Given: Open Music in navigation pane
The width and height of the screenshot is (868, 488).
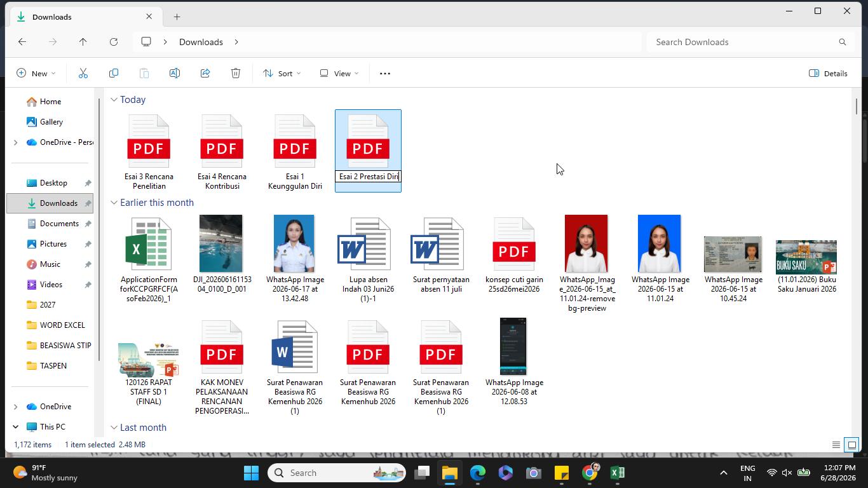Looking at the screenshot, I should coord(50,264).
